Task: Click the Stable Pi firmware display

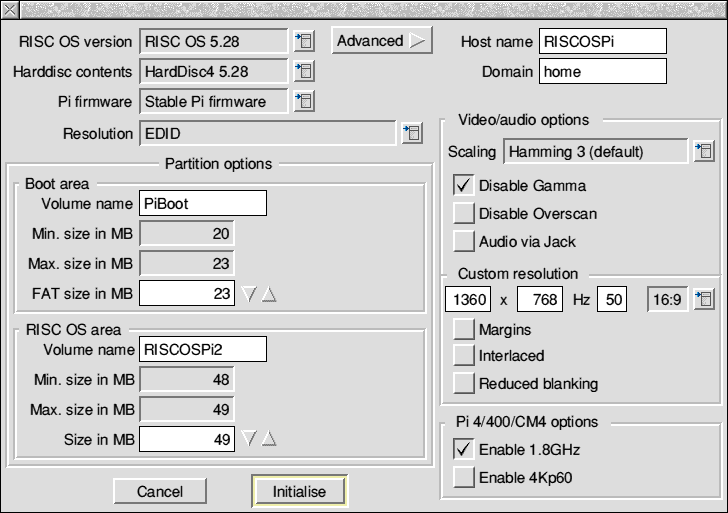Action: [214, 101]
